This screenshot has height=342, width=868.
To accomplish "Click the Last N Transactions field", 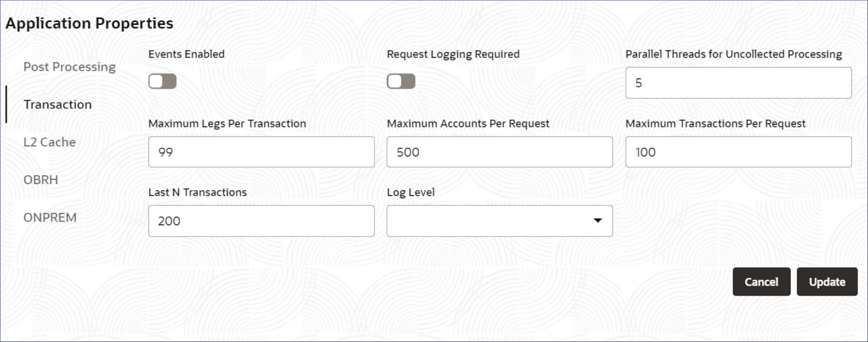I will tap(261, 221).
